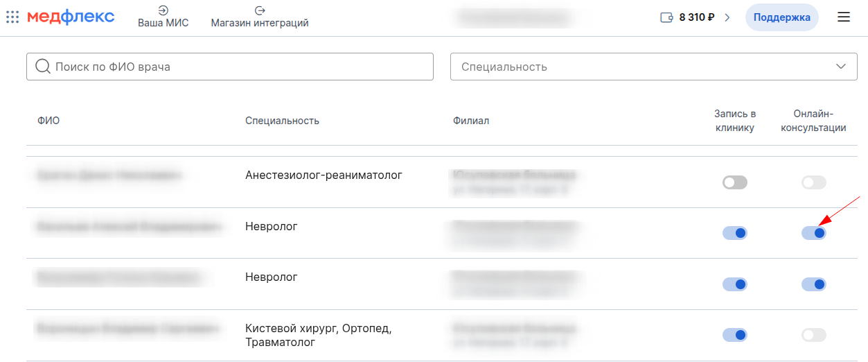Open the apps grid menu icon
Viewport: 868px width, 362px height.
pyautogui.click(x=12, y=17)
